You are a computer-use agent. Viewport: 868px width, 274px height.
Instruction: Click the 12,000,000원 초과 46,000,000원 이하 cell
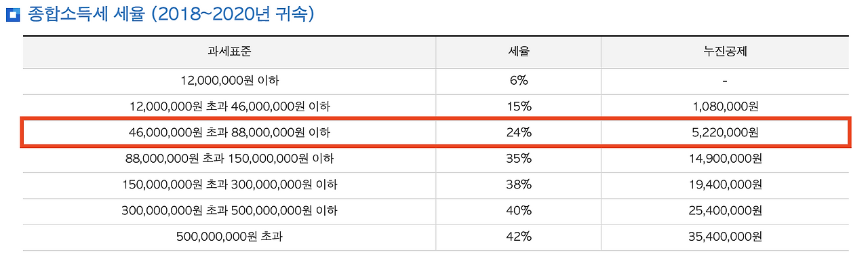click(229, 106)
